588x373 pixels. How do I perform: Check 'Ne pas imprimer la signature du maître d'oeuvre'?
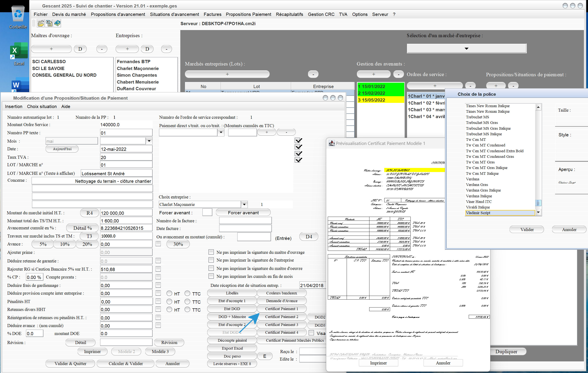tap(211, 268)
